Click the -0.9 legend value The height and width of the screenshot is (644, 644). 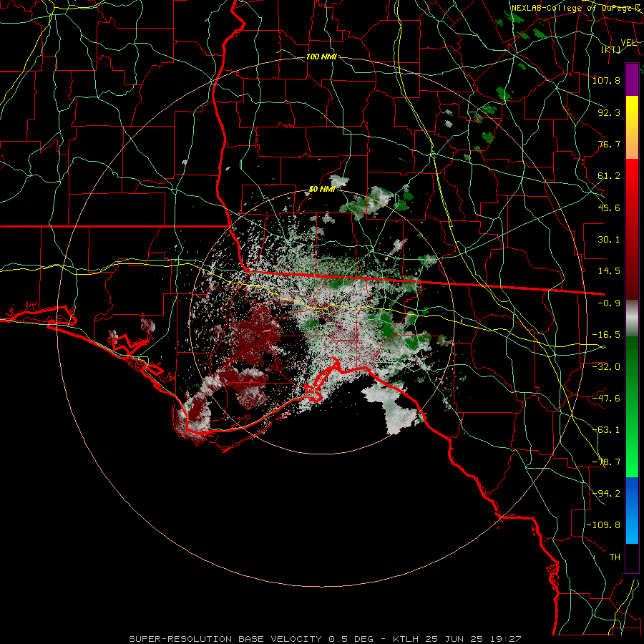(609, 303)
